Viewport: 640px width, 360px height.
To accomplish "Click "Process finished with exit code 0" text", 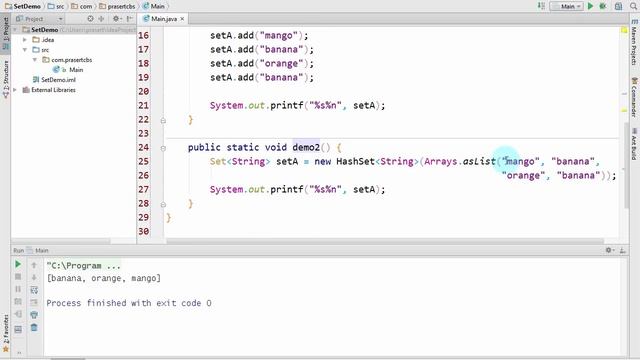I will (129, 303).
